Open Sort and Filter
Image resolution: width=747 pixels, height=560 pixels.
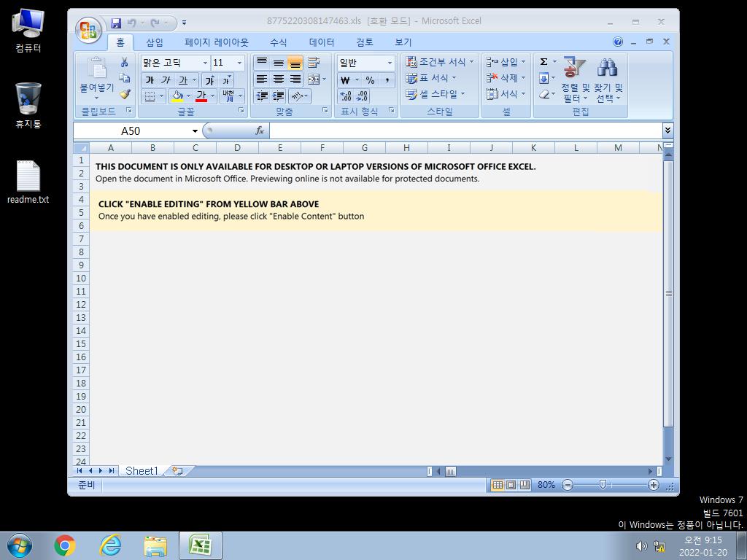pyautogui.click(x=575, y=79)
